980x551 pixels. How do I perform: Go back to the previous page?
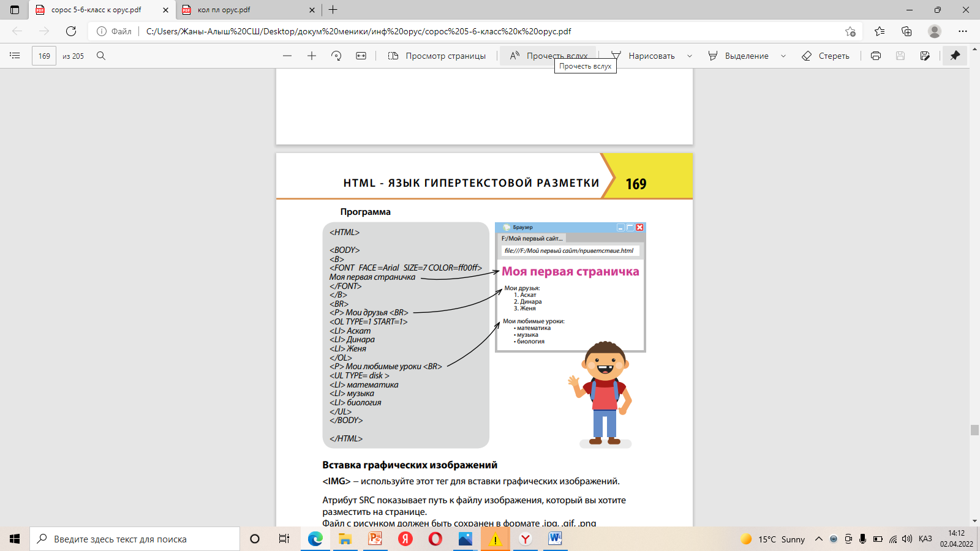(17, 31)
